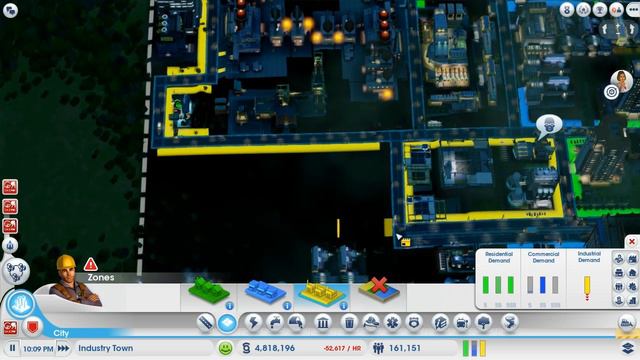The image size is (640, 360).
Task: Toggle the bottom-right bar chart filter in demand panel
Action: pos(632,301)
